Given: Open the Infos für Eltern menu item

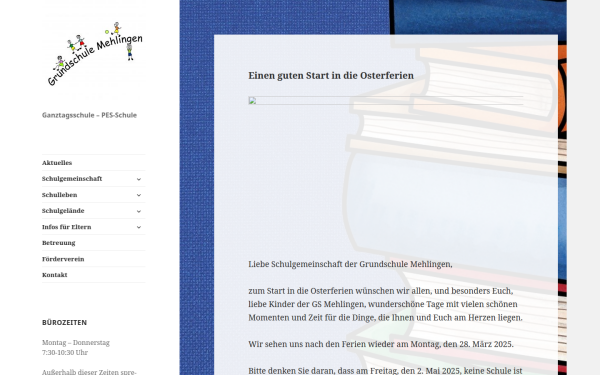Looking at the screenshot, I should (x=67, y=227).
